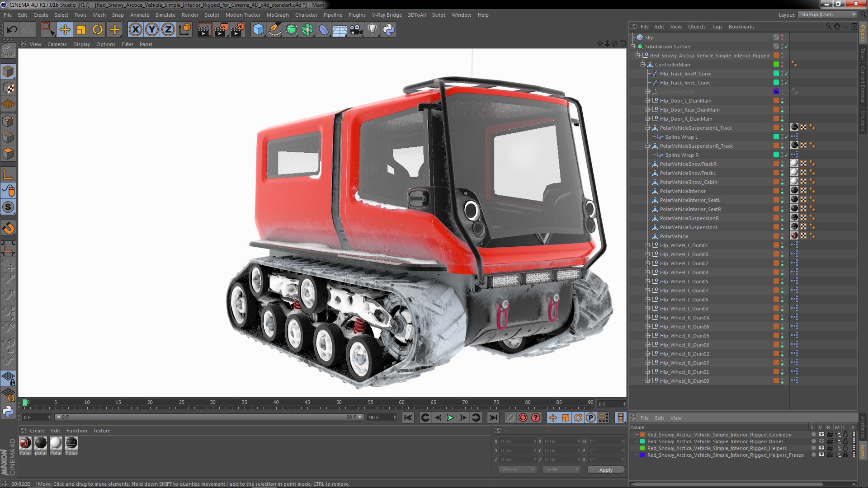The image size is (868, 488).
Task: Open the Scale mode dropdown
Action: [561, 470]
